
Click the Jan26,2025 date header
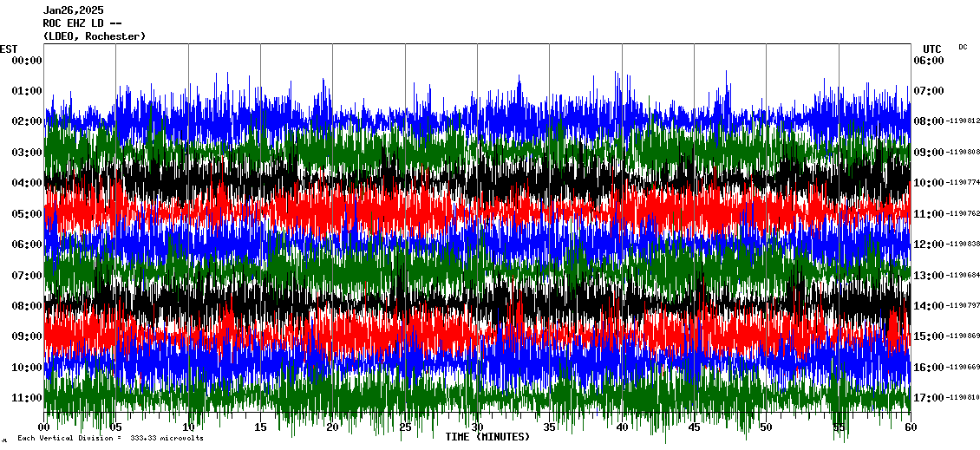73,10
